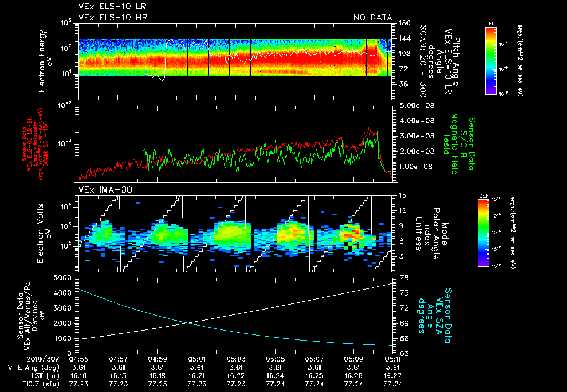Viewport: 567px width, 392px height.
Task: Click the green 'Magnetic Field Tesla' label
Action: 451,144
